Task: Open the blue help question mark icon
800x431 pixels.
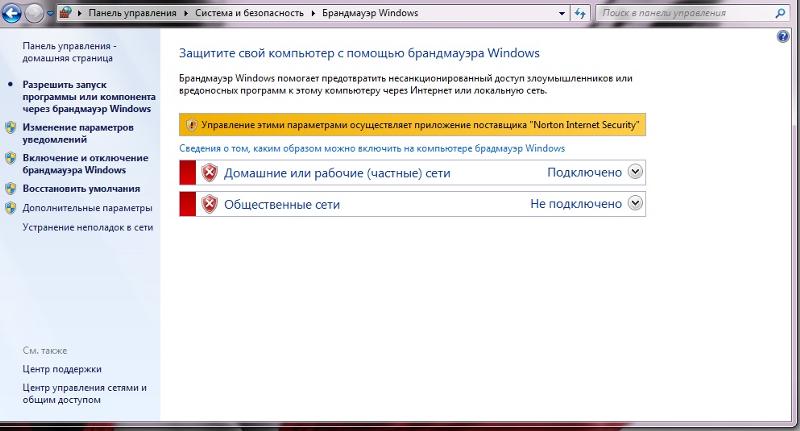Action: click(783, 36)
